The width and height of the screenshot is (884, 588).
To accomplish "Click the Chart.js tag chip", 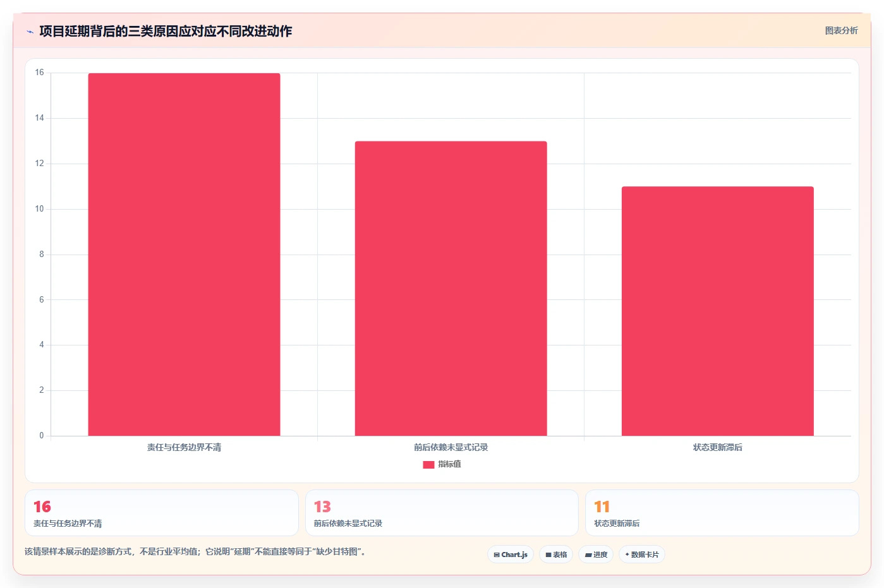I will pyautogui.click(x=511, y=555).
